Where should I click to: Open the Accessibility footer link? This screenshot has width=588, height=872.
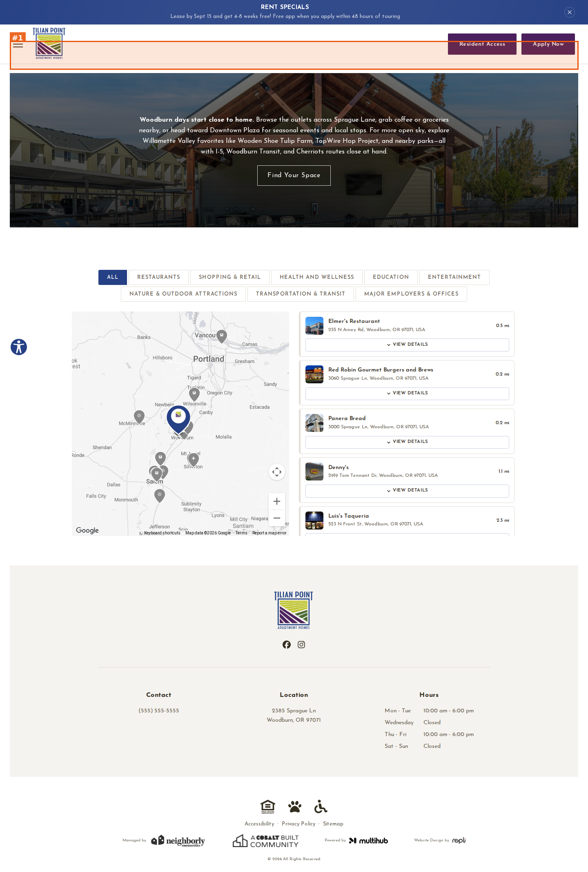click(x=259, y=824)
